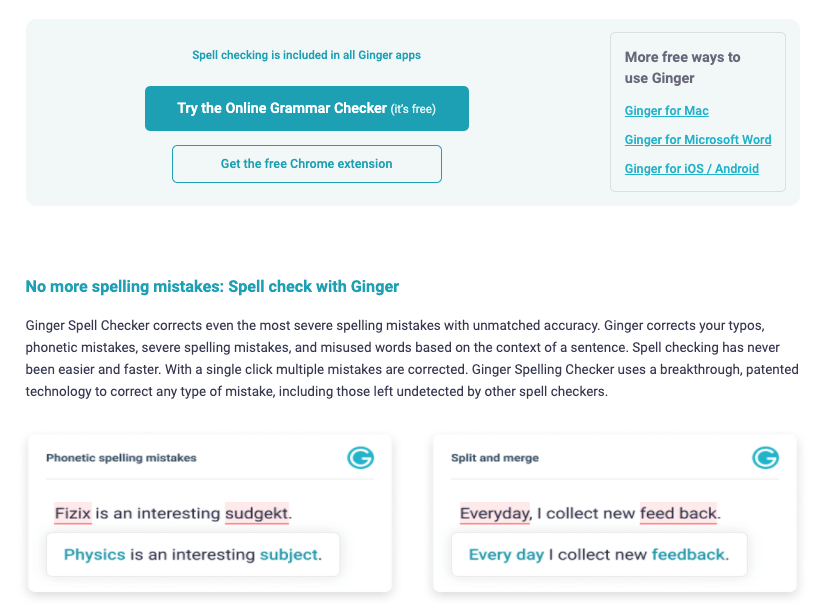Select the corrected word feedback
Screen dimensions: 820x616
[x=688, y=554]
